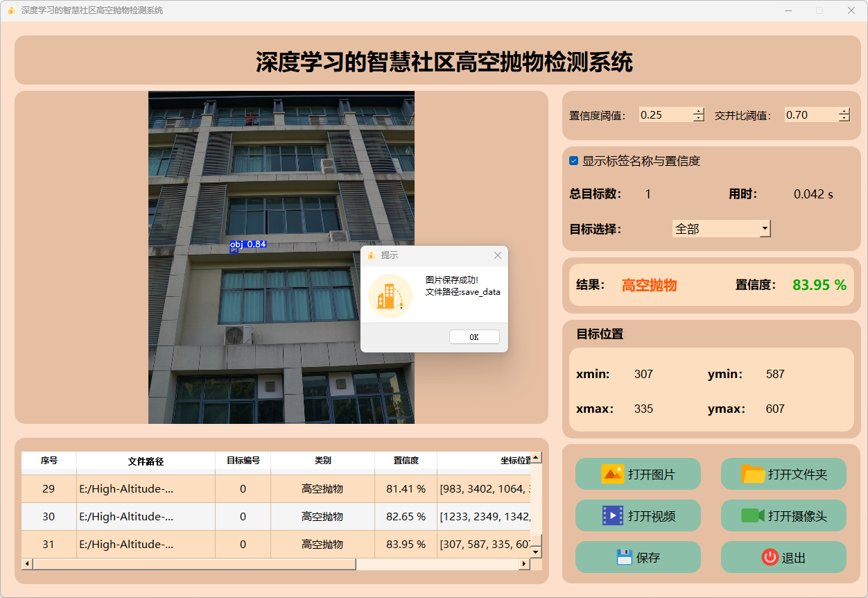The width and height of the screenshot is (868, 598).
Task: Click the 序号 column header
Action: 49,461
